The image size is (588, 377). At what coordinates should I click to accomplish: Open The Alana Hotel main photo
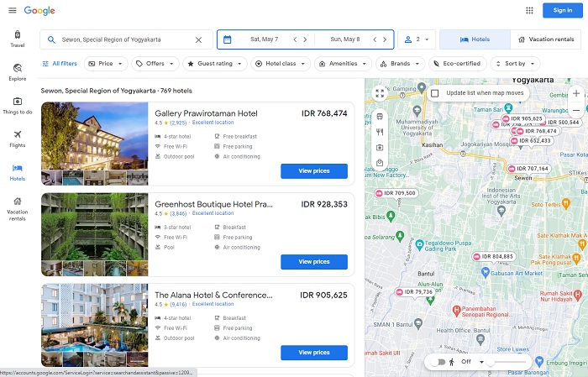(x=94, y=317)
